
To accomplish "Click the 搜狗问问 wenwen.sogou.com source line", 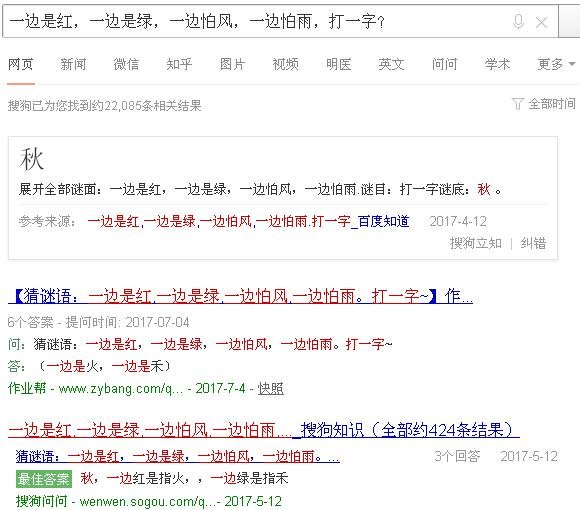I will pos(149,501).
